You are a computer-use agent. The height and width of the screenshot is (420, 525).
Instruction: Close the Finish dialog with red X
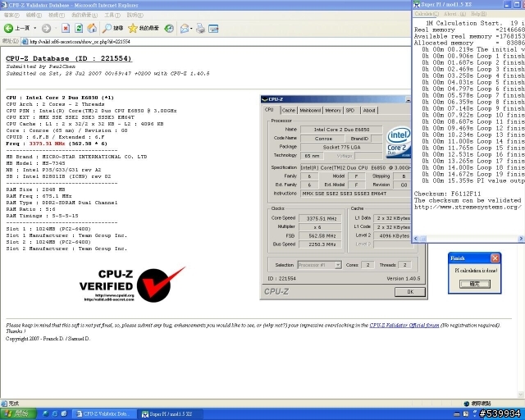[x=495, y=258]
